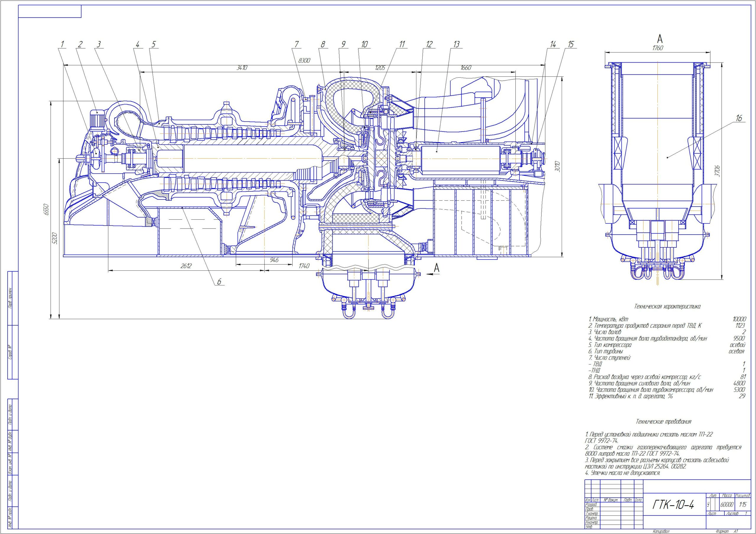756x534 pixels.
Task: Click the vertical dimension 6550
Action: 46,209
